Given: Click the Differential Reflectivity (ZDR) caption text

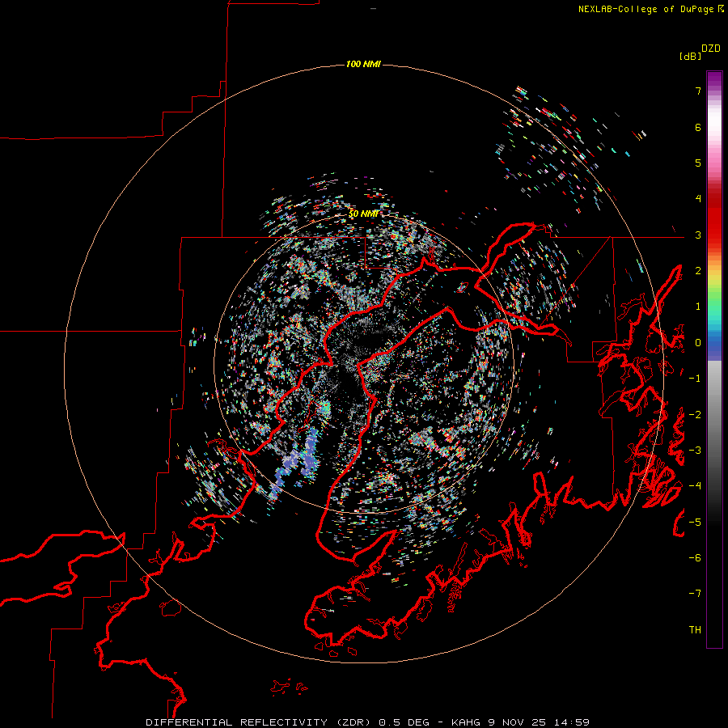Looking at the screenshot, I should [260, 722].
